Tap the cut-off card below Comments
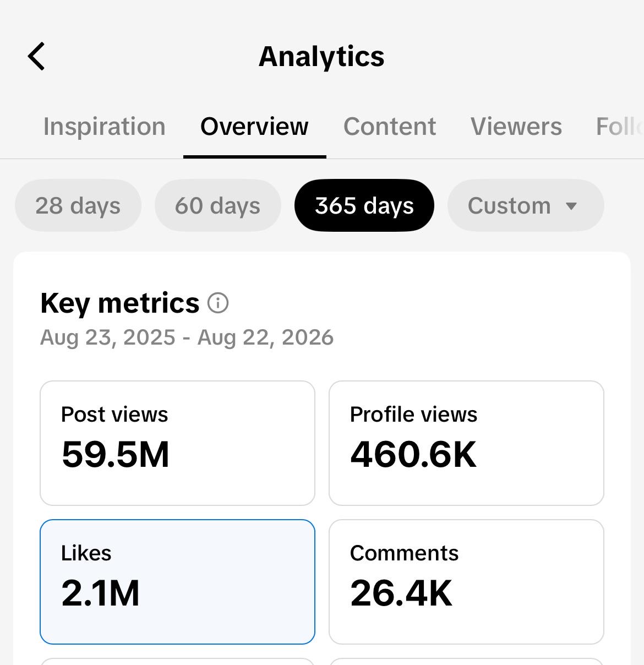This screenshot has height=665, width=644. pos(466,661)
